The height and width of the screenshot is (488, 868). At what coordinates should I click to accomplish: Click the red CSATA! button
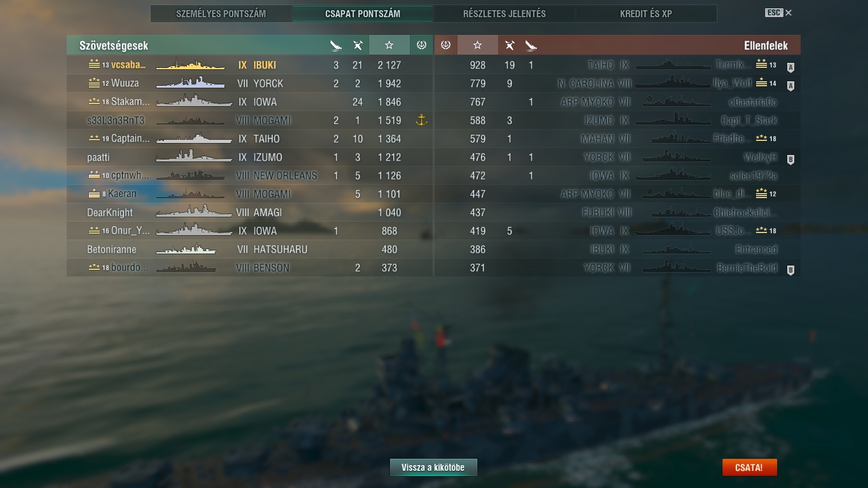point(749,468)
